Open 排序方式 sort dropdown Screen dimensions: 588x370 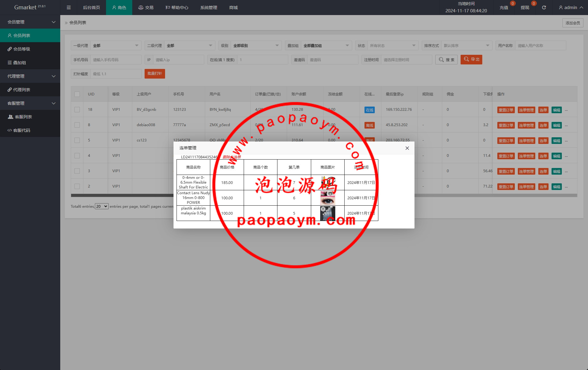(x=467, y=46)
